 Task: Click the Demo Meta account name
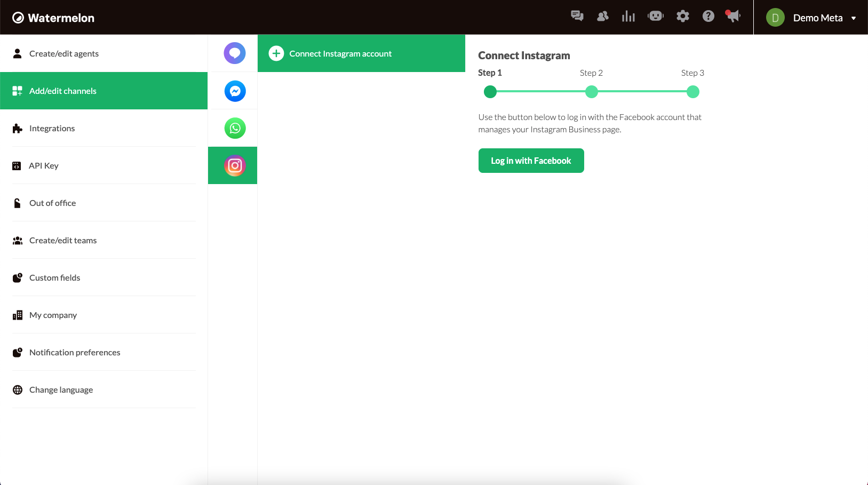(818, 18)
